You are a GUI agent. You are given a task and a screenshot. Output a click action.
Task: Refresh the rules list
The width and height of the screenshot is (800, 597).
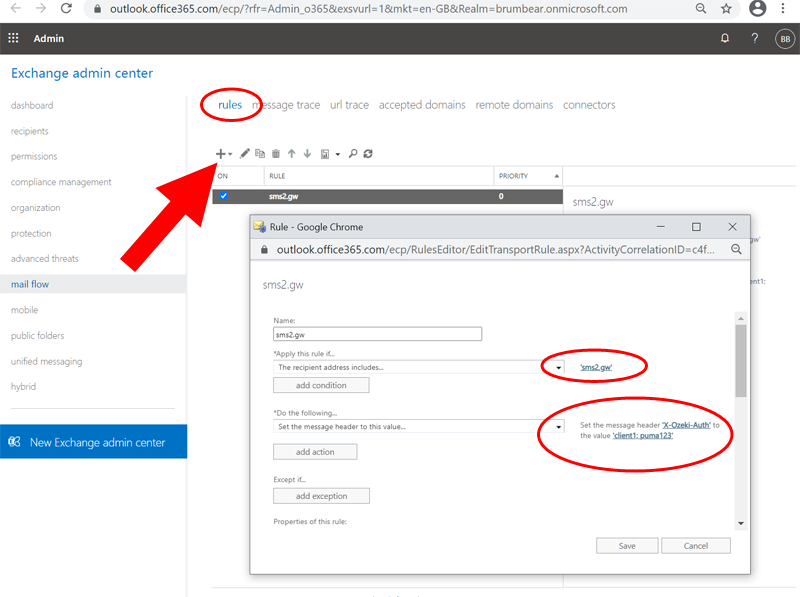click(368, 154)
